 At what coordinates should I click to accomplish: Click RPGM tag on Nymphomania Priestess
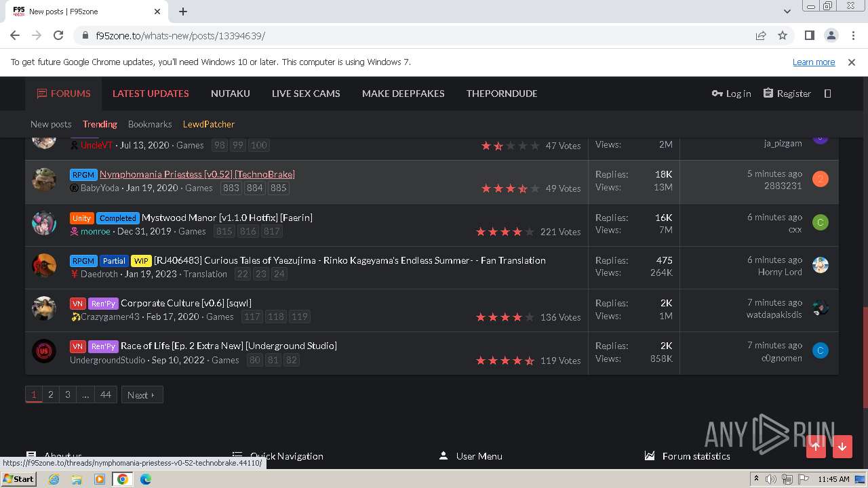click(83, 174)
